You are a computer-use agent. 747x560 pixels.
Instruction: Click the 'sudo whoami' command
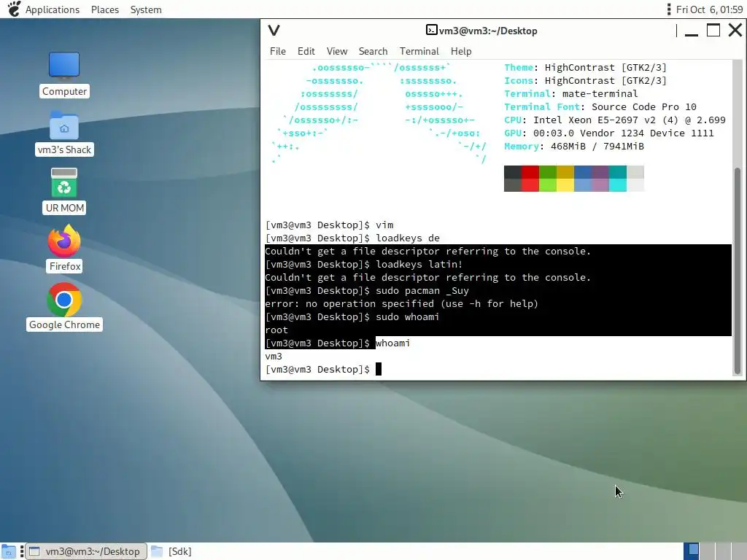[x=407, y=316]
